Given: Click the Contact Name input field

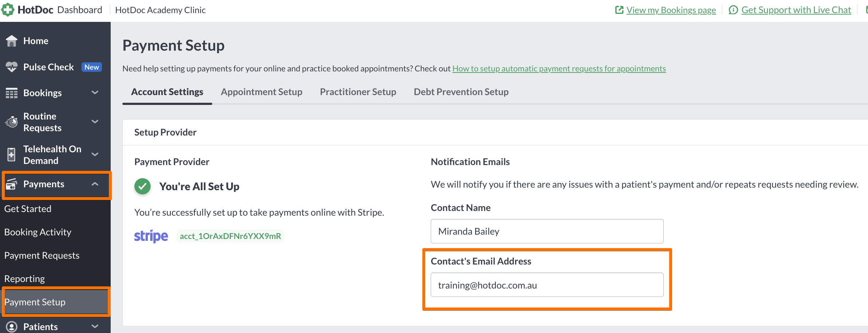Looking at the screenshot, I should 547,231.
